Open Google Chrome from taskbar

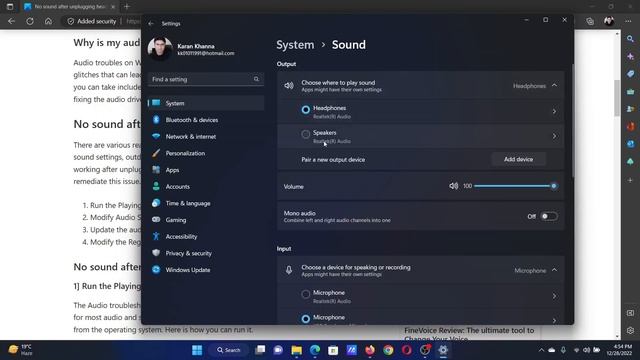[388, 350]
